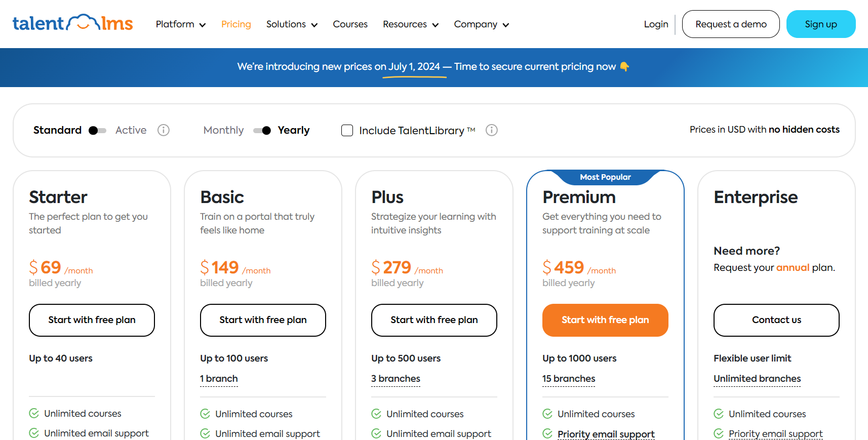This screenshot has width=868, height=440.
Task: Switch billing from Yearly to Monthly
Action: 261,130
